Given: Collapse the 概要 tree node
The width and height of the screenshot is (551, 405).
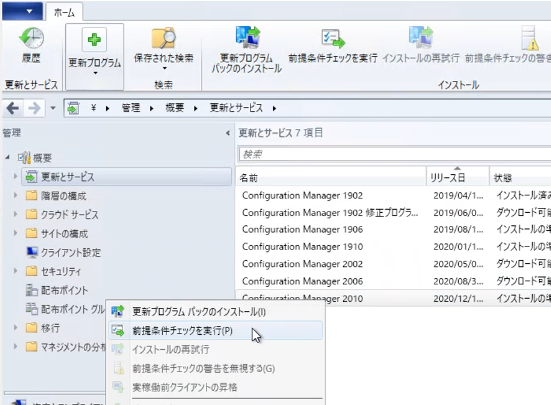Looking at the screenshot, I should 7,158.
